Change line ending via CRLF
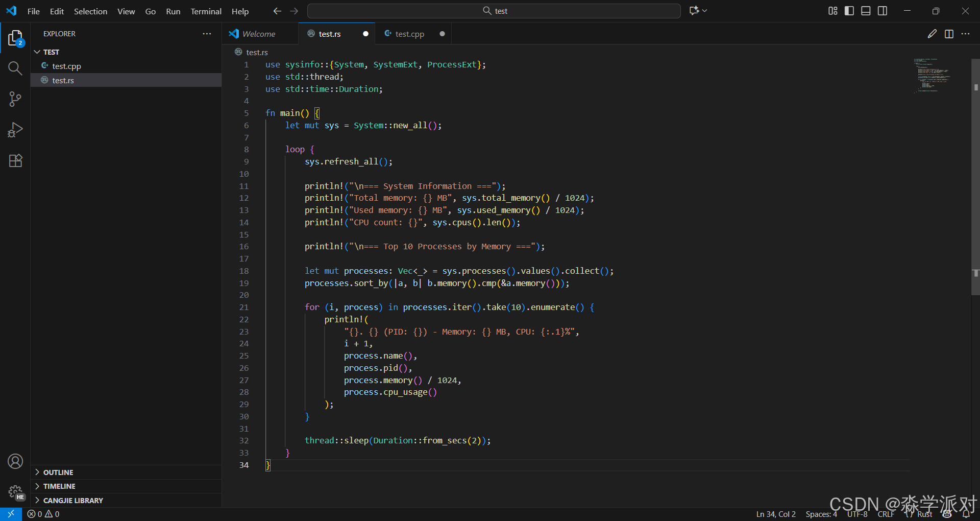The width and height of the screenshot is (980, 521). (886, 514)
